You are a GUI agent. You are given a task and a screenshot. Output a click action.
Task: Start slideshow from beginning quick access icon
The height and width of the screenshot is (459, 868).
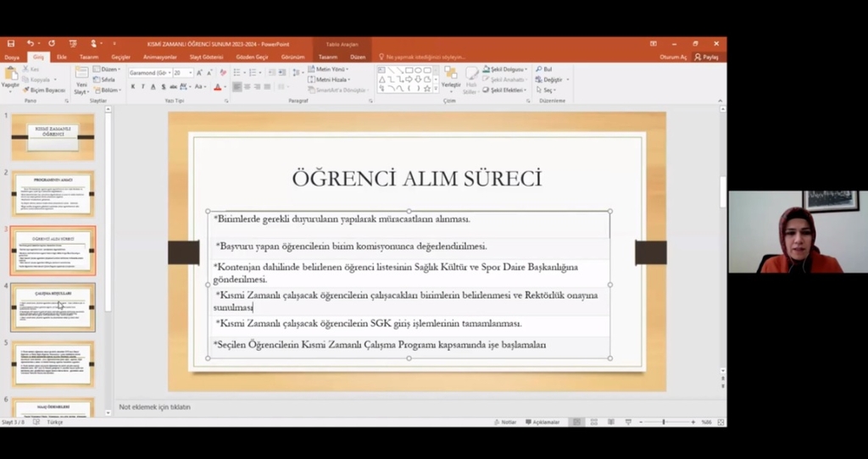[x=73, y=44]
